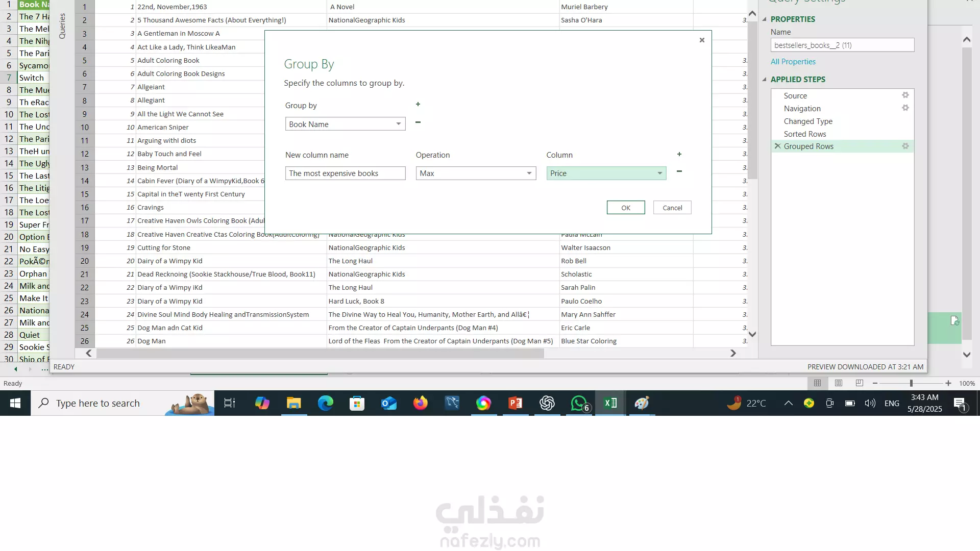The height and width of the screenshot is (551, 980).
Task: Open volume control in system tray
Action: (870, 403)
